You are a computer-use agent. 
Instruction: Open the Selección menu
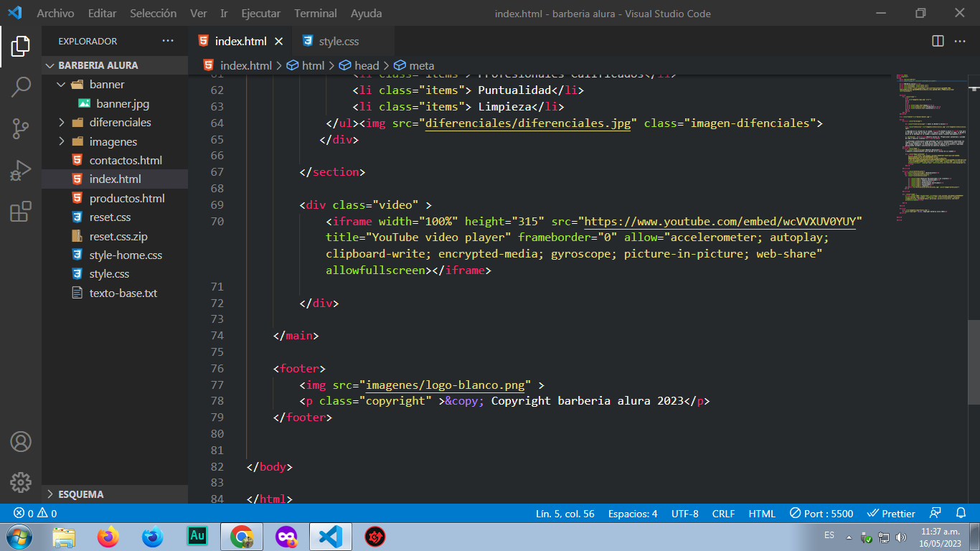pyautogui.click(x=154, y=13)
